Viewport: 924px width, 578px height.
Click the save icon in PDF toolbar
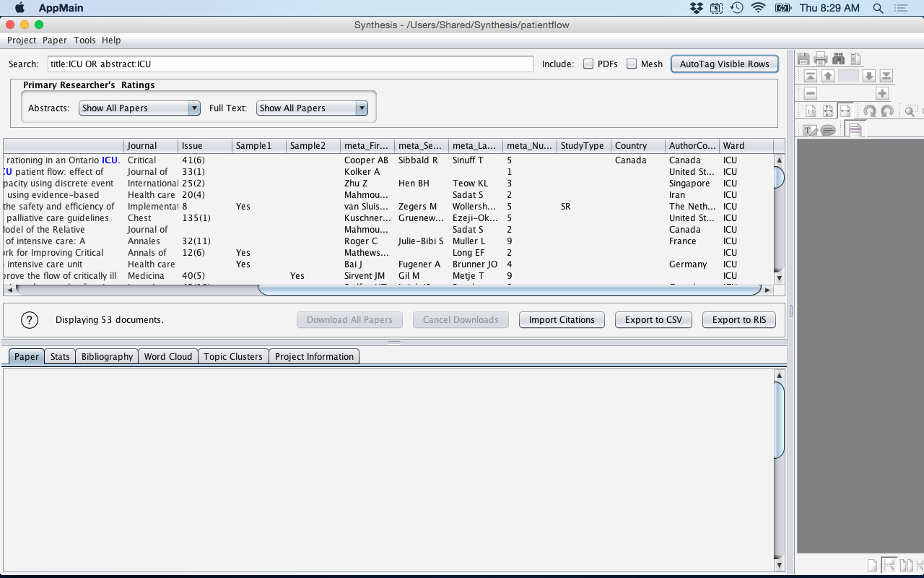[x=803, y=59]
